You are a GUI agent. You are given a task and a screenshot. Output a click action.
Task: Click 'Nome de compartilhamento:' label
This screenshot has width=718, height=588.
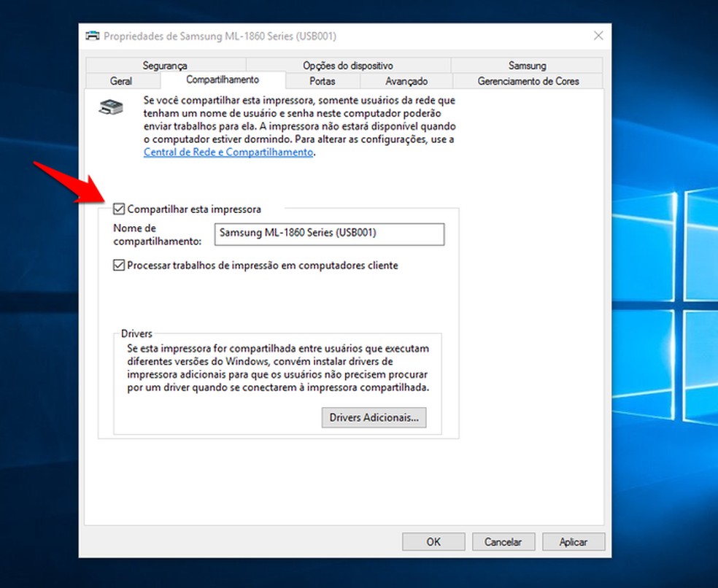tap(158, 234)
